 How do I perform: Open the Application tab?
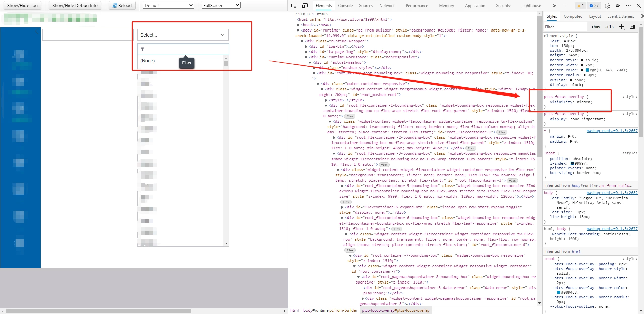coord(475,6)
